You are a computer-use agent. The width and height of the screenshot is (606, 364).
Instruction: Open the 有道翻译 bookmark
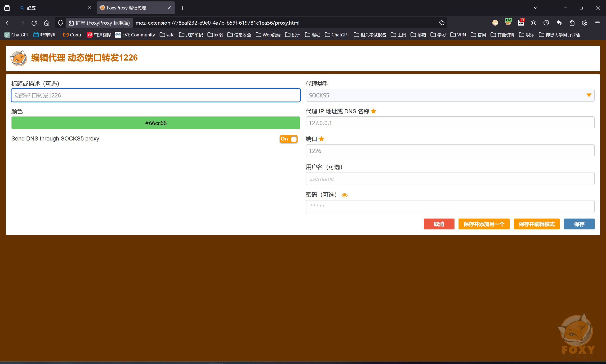coord(99,35)
